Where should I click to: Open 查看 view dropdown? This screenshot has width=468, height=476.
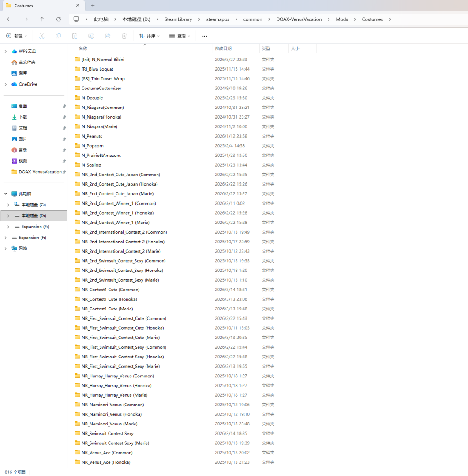(180, 36)
